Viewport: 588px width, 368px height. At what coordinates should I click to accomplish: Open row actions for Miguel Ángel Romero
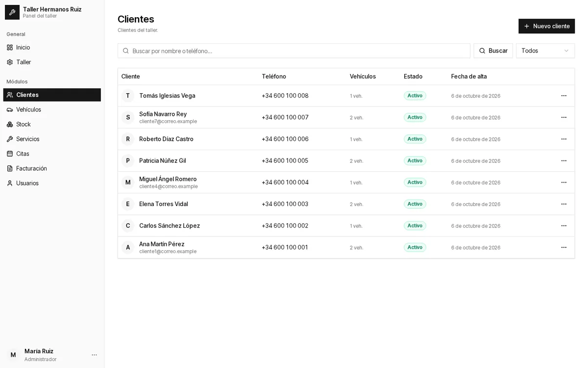[x=563, y=182]
